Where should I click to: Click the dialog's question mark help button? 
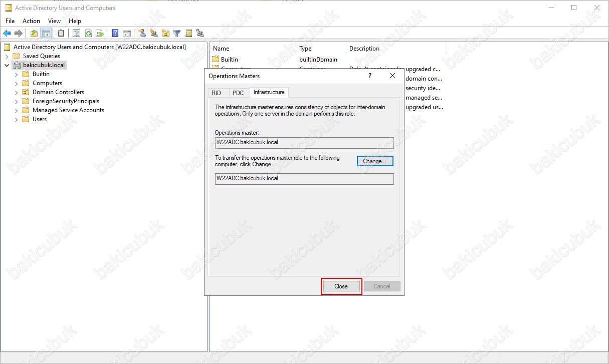click(x=370, y=76)
